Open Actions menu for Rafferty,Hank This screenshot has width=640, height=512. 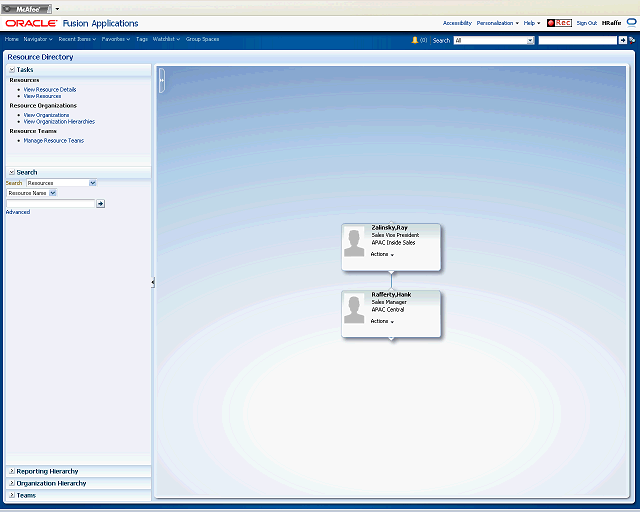click(x=382, y=321)
